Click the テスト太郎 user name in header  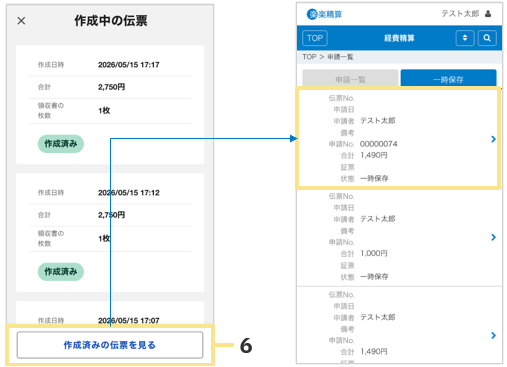pos(460,14)
